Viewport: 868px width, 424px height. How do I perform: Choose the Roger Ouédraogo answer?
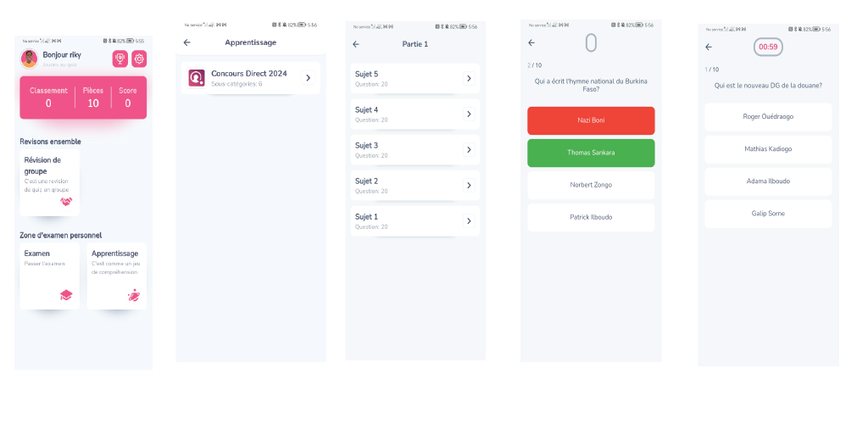(768, 117)
